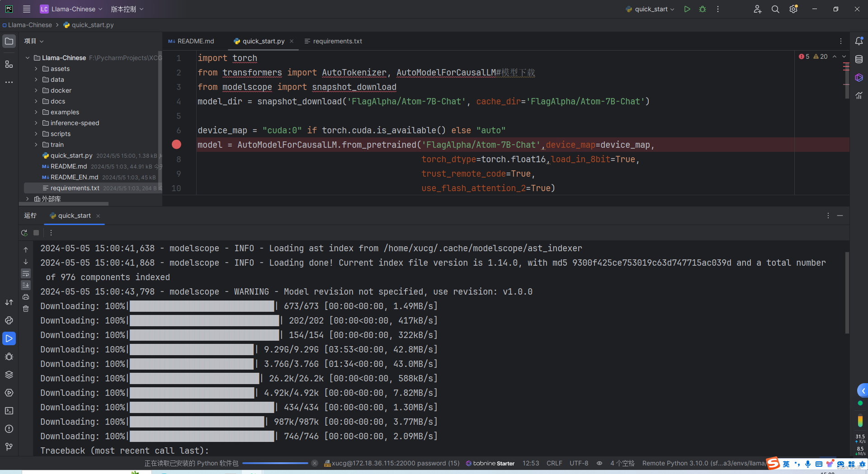Open the Llama-Chinese project dropdown
The height and width of the screenshot is (474, 868).
click(x=71, y=9)
